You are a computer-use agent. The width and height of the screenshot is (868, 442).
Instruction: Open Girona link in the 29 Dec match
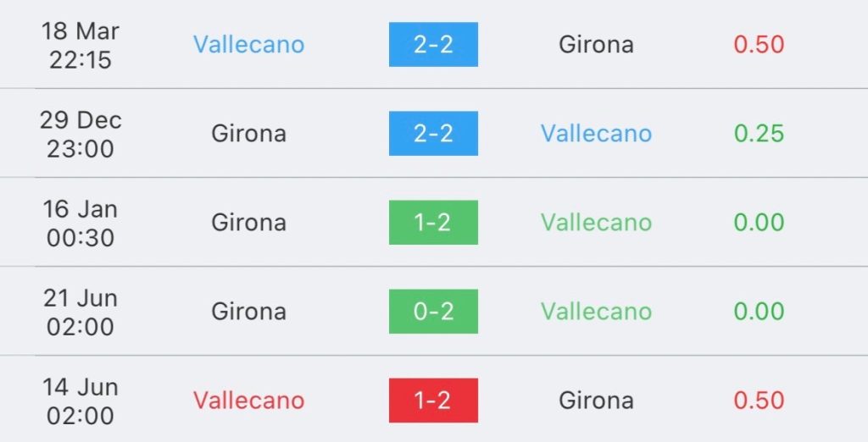(x=248, y=133)
